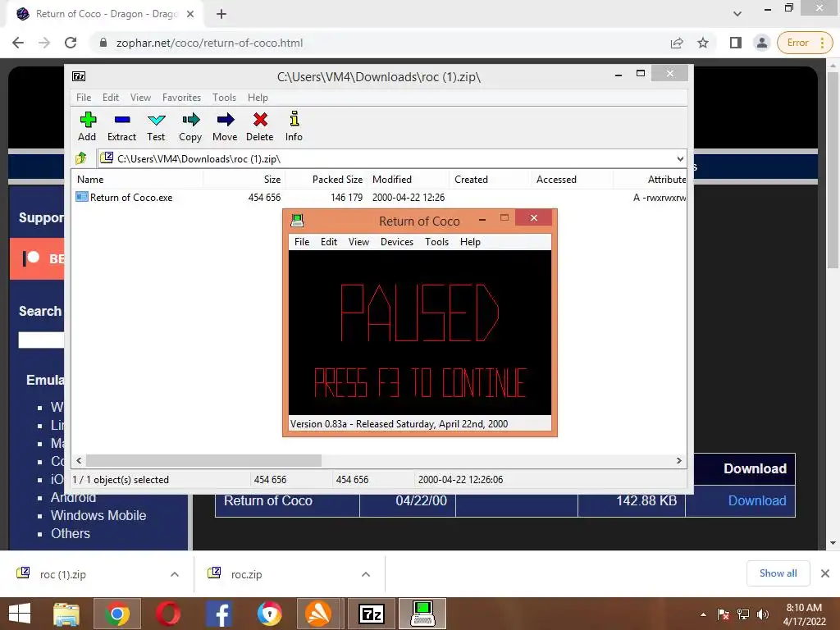
Task: Click the 7-Zip scroll left arrow
Action: [x=80, y=461]
